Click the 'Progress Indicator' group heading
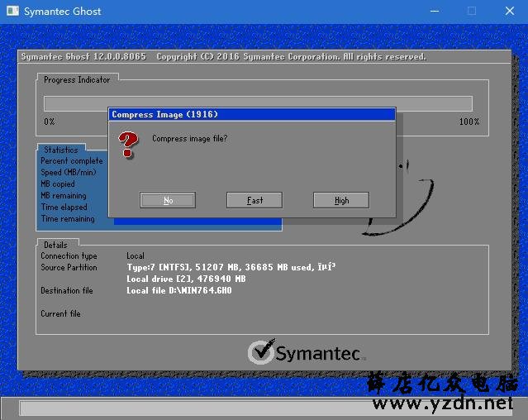This screenshot has width=528, height=420. [x=77, y=80]
